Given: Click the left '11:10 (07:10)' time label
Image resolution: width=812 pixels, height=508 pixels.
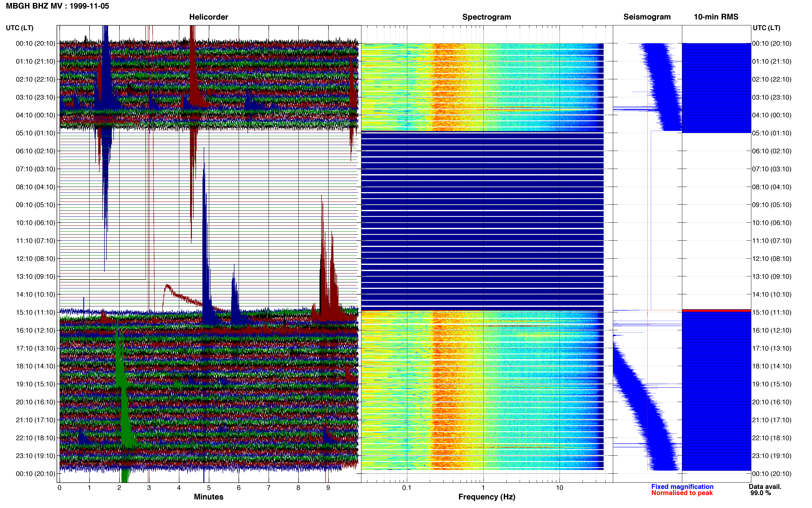Looking at the screenshot, I should [x=35, y=240].
